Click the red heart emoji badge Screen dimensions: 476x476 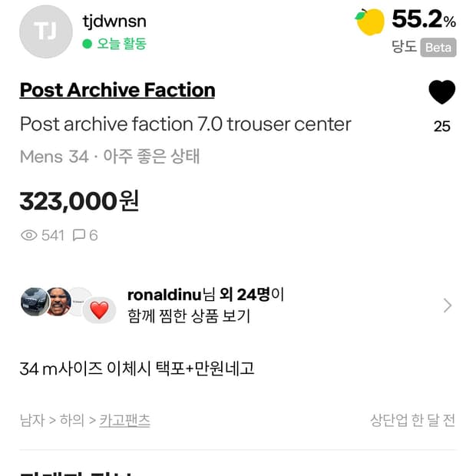(99, 310)
